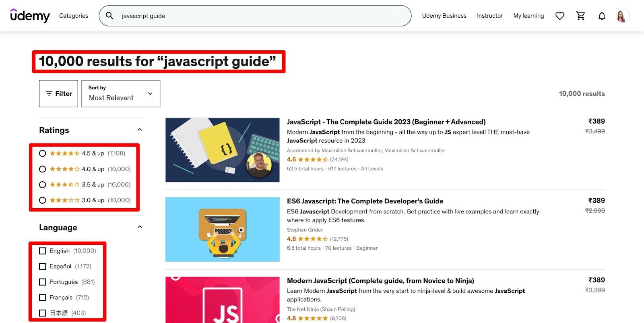This screenshot has height=323, width=644.
Task: Click the search magnifier icon
Action: [x=109, y=16]
